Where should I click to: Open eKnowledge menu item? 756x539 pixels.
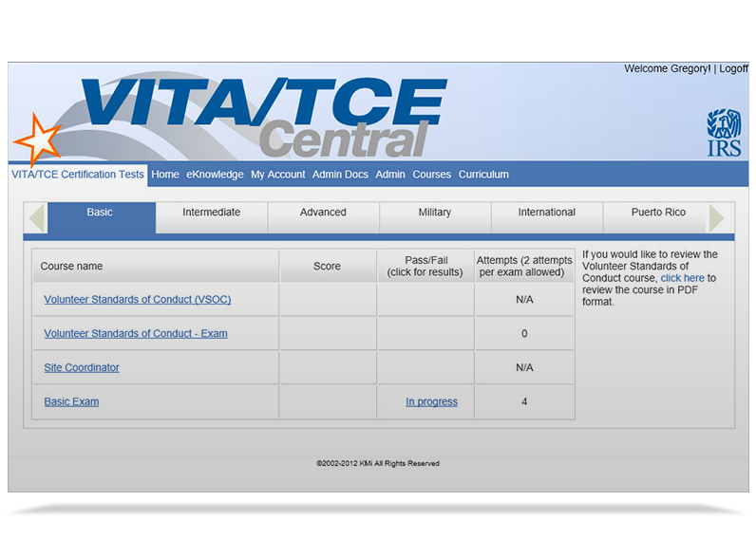[215, 175]
